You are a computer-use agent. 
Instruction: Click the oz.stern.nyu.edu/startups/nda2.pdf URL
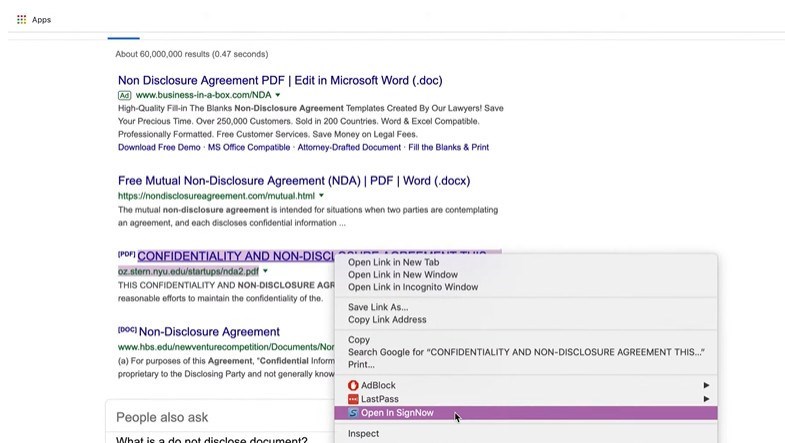[188, 271]
